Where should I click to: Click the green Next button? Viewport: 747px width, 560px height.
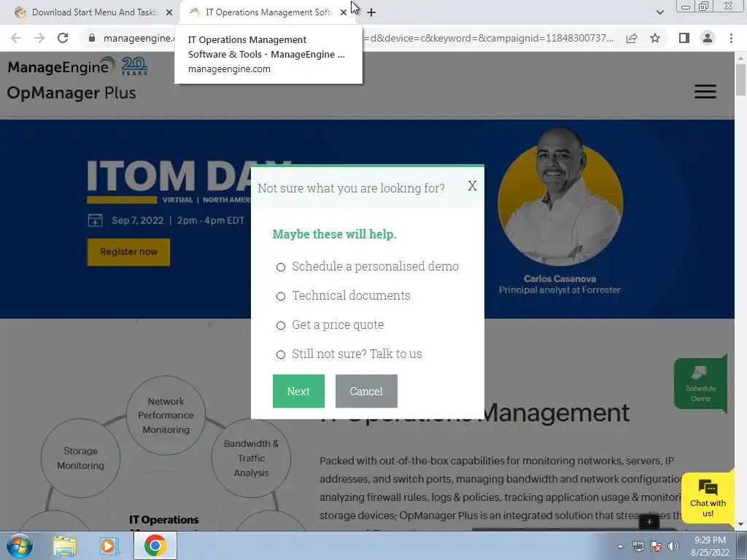click(x=298, y=391)
